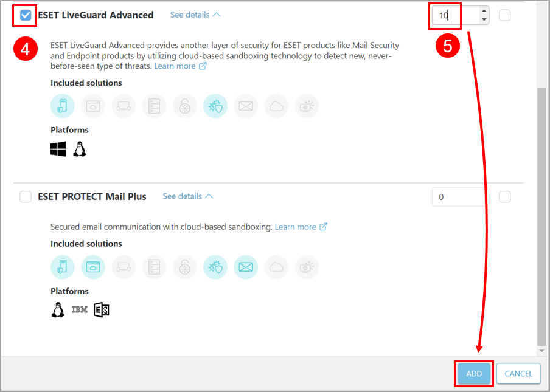Select endpoint protection icon in LiveGuard Advanced solutions
Image resolution: width=550 pixels, height=392 pixels.
[x=63, y=106]
